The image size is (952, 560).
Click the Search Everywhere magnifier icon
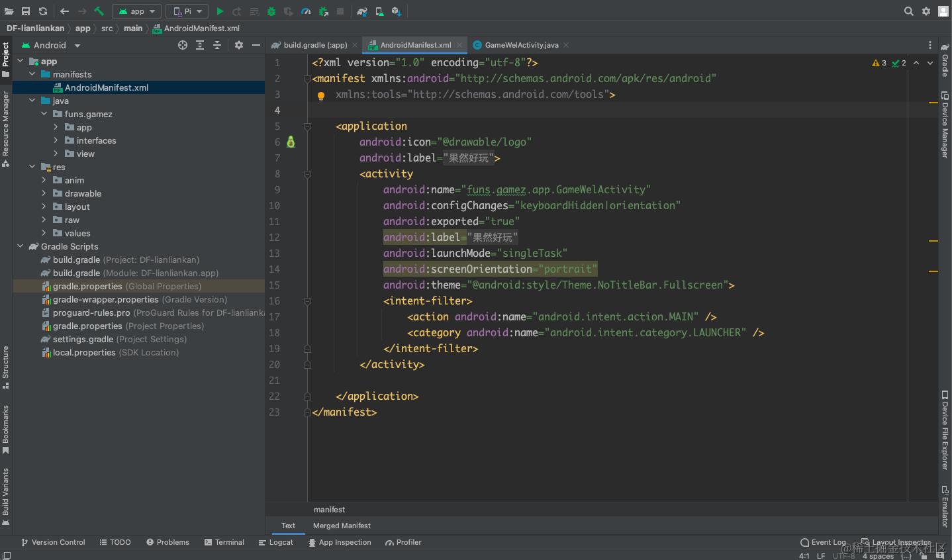coord(908,11)
